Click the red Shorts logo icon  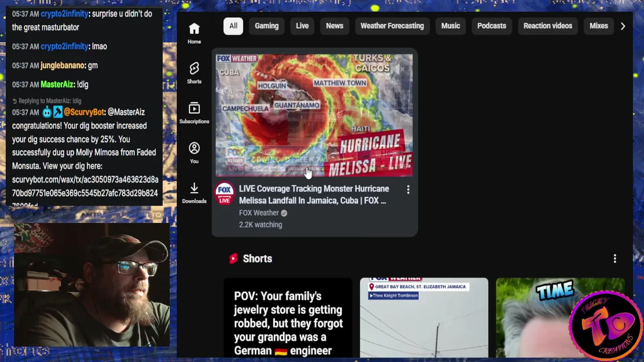click(x=233, y=258)
